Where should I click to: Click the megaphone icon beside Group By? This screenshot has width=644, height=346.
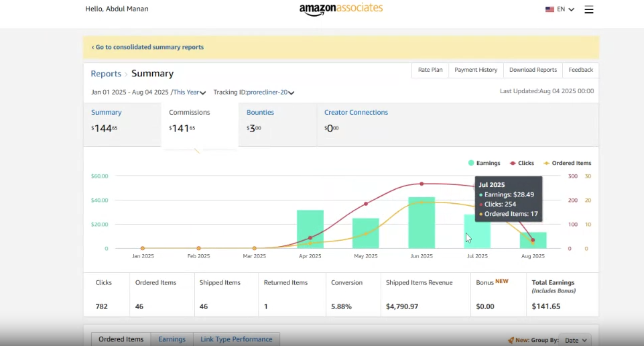click(x=511, y=340)
